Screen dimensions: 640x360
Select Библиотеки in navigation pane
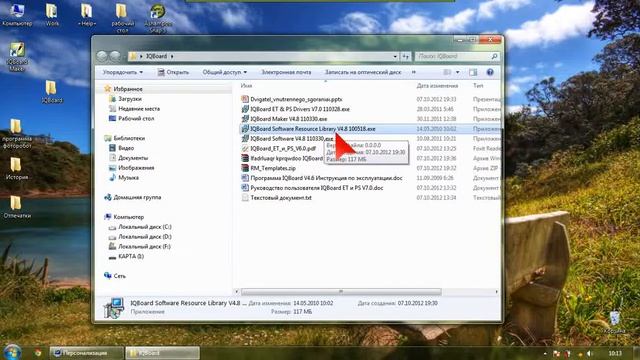tap(129, 138)
